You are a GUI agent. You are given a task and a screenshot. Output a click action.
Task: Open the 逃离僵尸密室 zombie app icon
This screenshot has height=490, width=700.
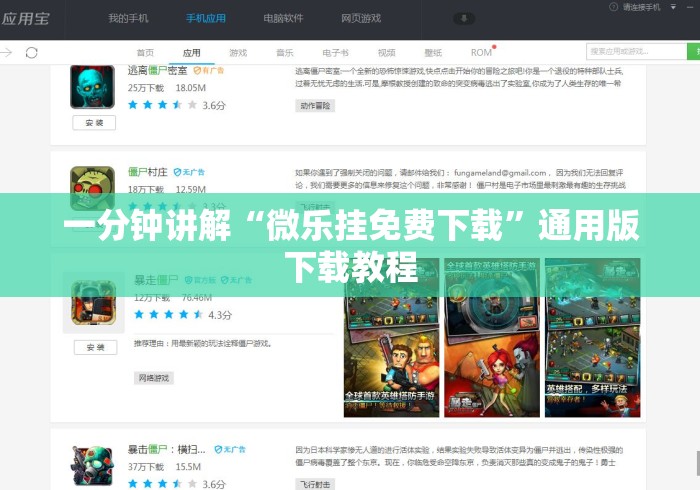[x=92, y=87]
